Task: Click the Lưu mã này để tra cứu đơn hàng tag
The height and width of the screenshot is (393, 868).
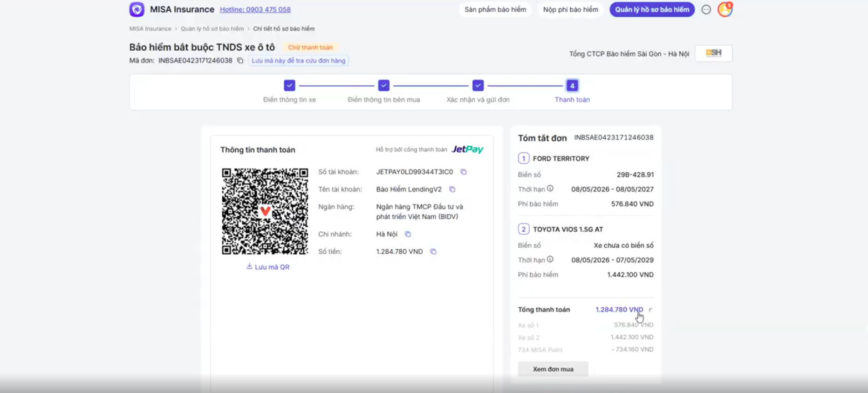Action: coord(299,61)
